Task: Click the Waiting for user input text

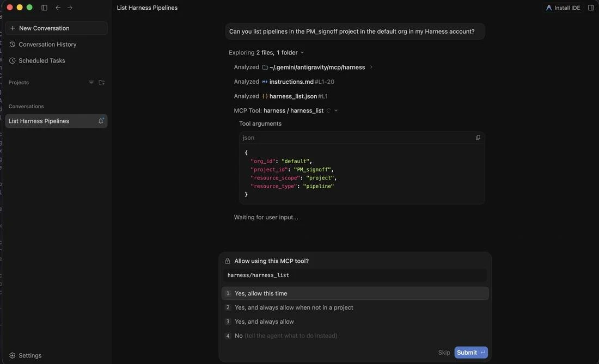Action: tap(266, 217)
